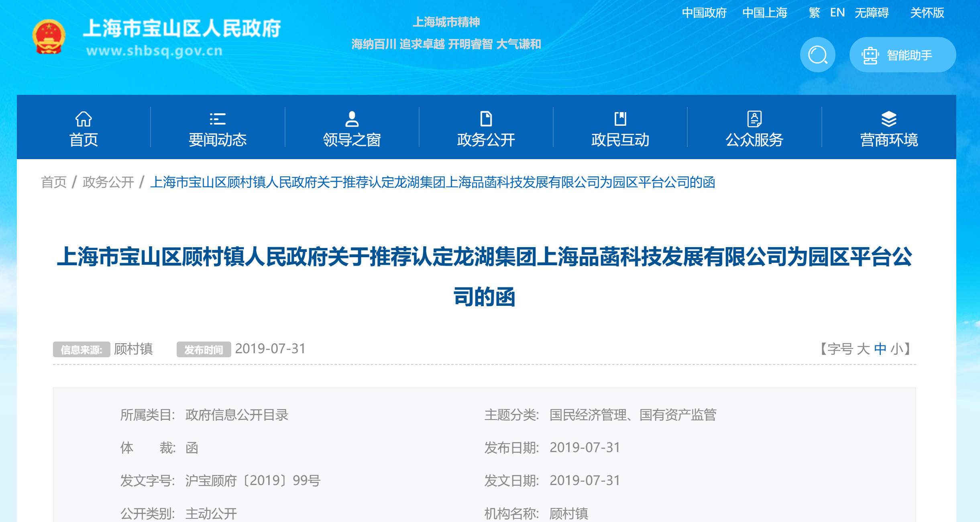Set font size to medium (中)

point(880,349)
